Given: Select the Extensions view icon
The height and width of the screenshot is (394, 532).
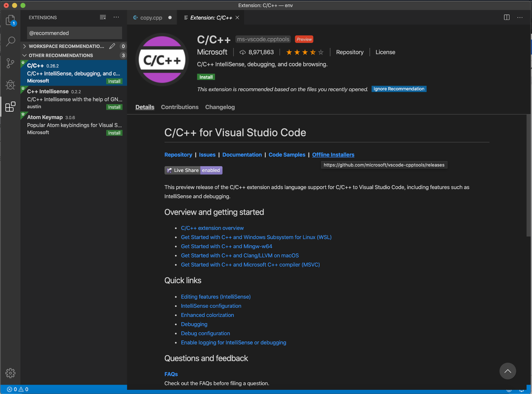Looking at the screenshot, I should coord(10,107).
